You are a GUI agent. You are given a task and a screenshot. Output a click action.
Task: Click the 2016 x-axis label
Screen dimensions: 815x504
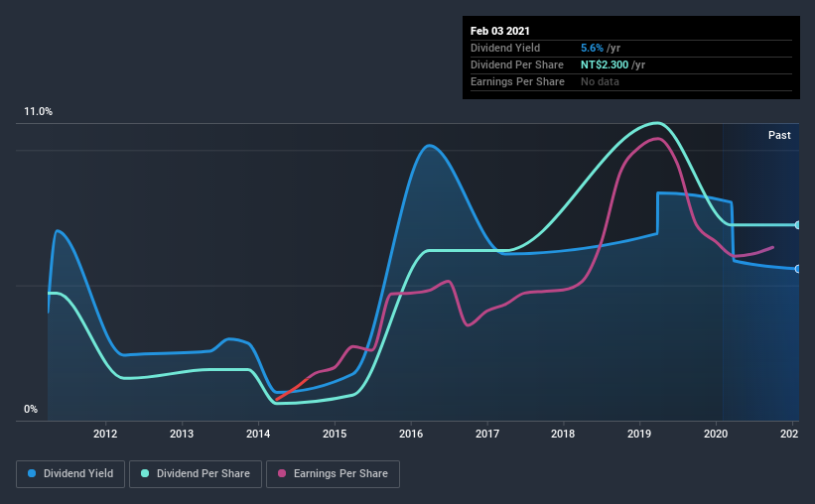click(411, 434)
